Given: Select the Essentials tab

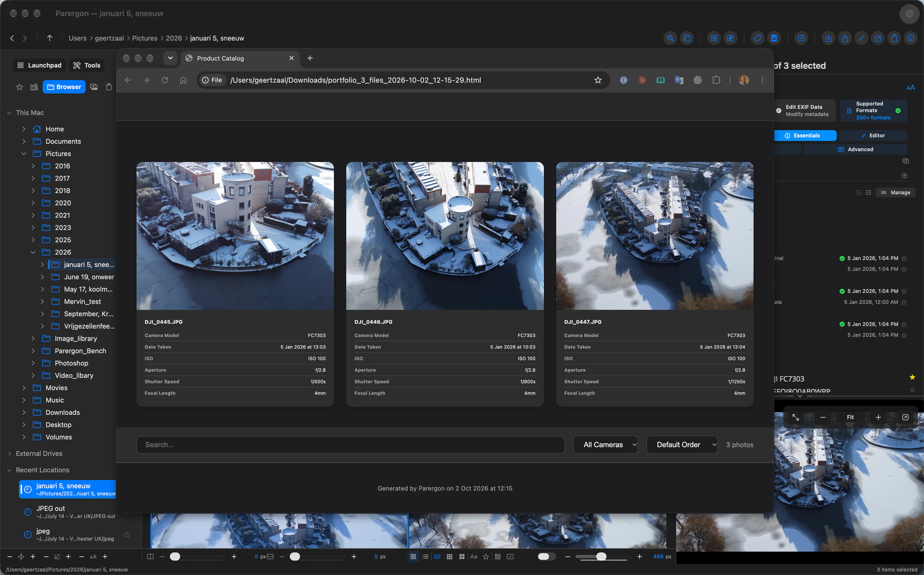Looking at the screenshot, I should pyautogui.click(x=805, y=135).
